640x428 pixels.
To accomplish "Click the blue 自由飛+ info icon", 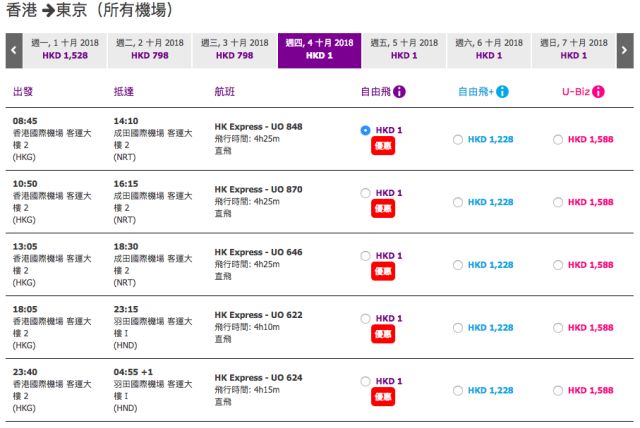I will (x=502, y=92).
